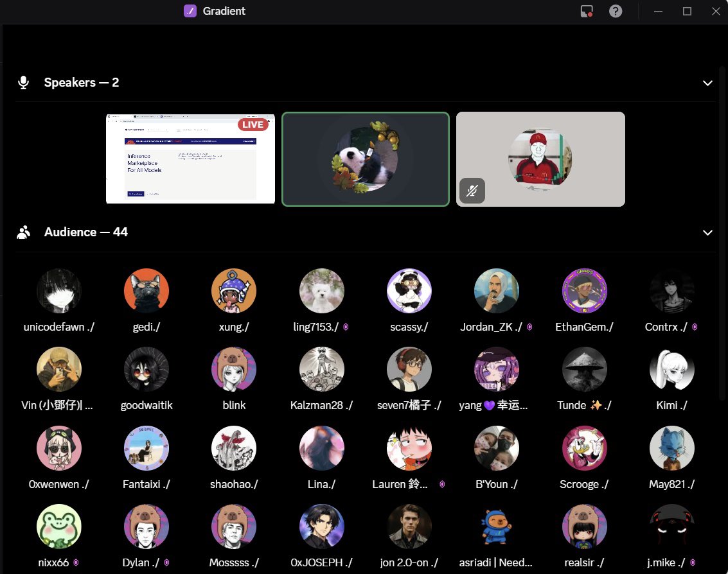Open Lina./ avatar

click(322, 448)
